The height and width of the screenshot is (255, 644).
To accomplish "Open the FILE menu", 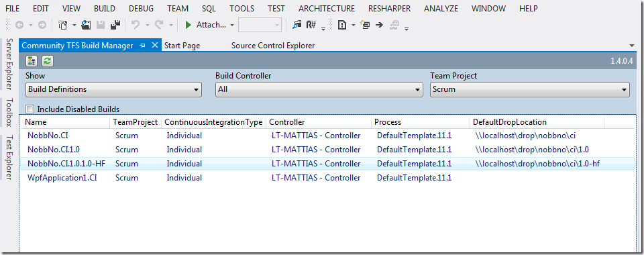I will [13, 8].
